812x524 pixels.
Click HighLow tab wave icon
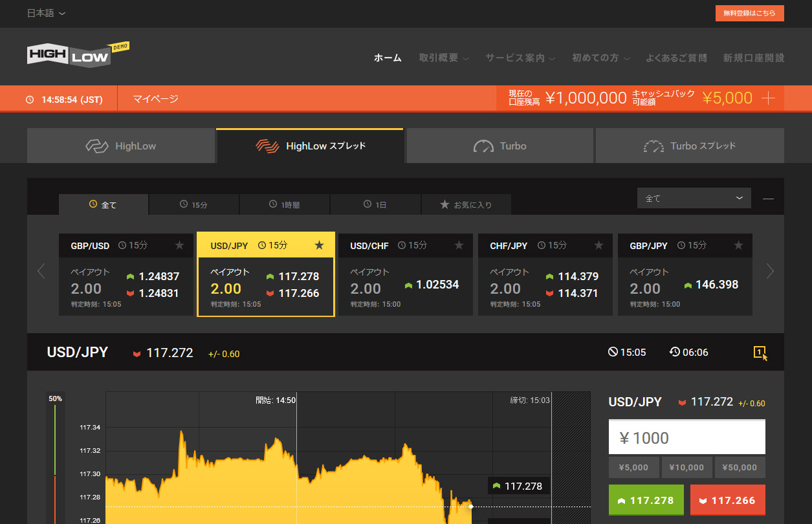[x=97, y=146]
